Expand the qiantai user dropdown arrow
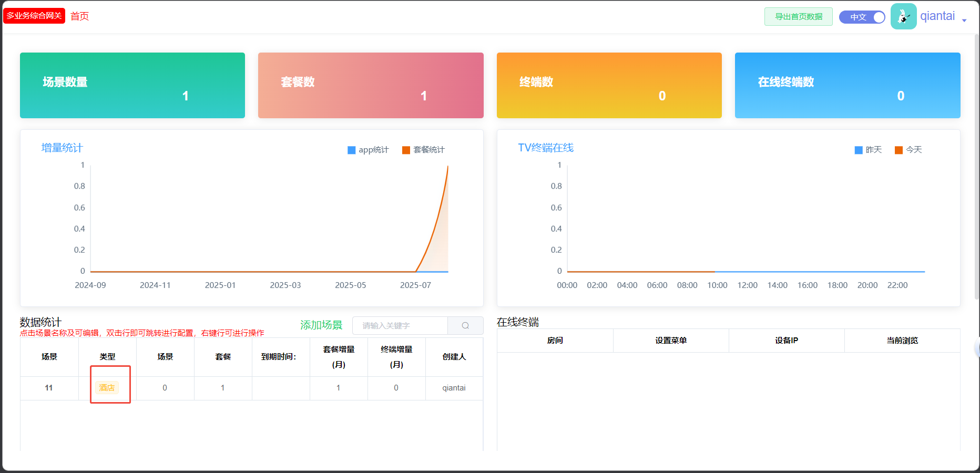 coord(964,20)
